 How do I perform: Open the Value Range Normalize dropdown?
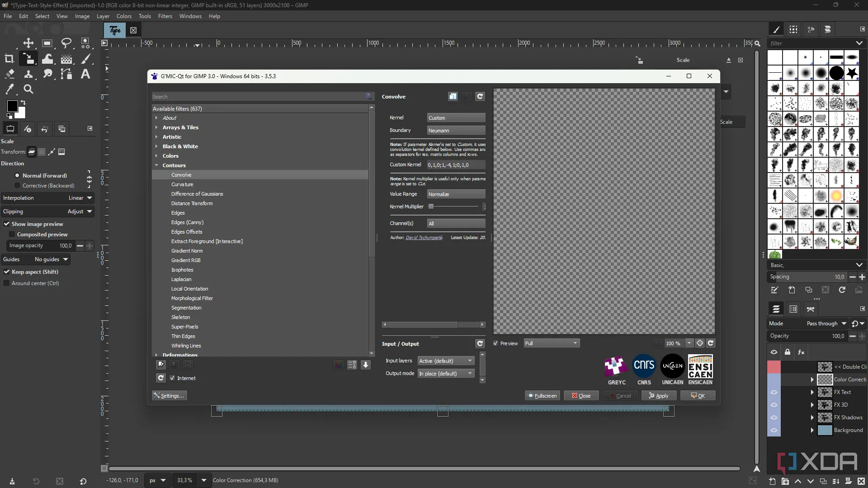click(x=456, y=194)
